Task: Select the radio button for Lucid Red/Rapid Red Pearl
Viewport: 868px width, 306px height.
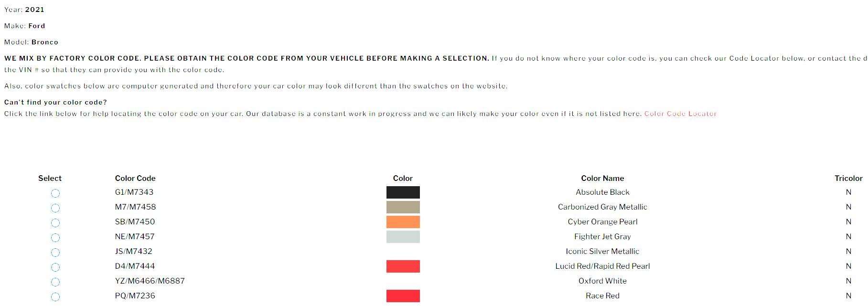Action: 55,267
